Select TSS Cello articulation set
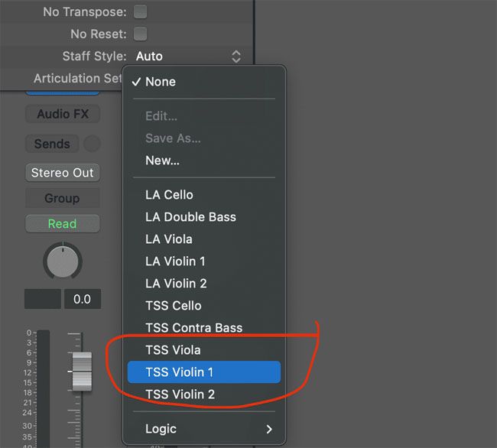The image size is (497, 448). [x=174, y=306]
